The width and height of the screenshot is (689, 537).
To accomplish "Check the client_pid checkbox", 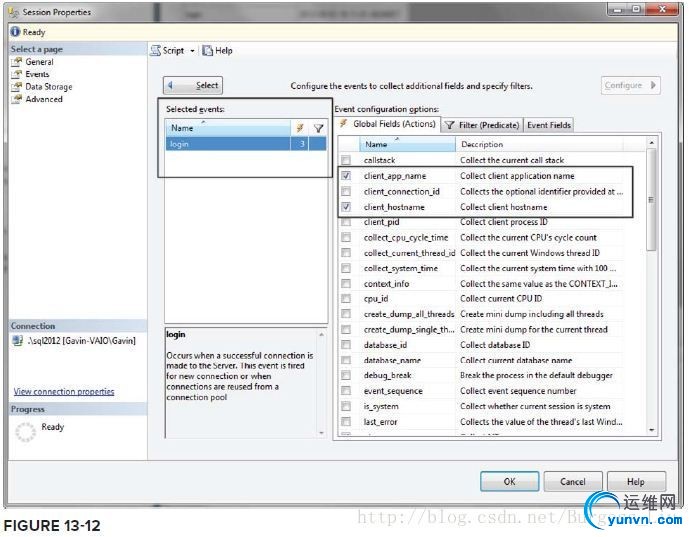I will point(346,222).
